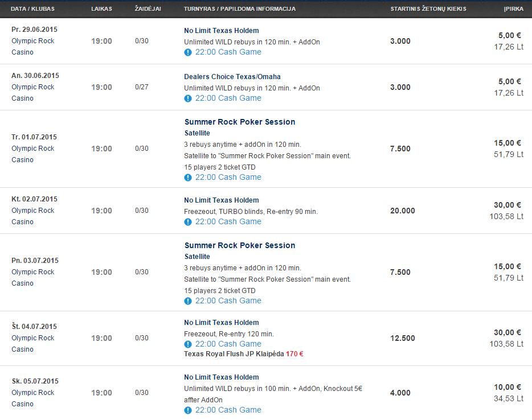Select No Limit Texas Holdem title on 29.06.2015
532x420 pixels.
[x=222, y=31]
